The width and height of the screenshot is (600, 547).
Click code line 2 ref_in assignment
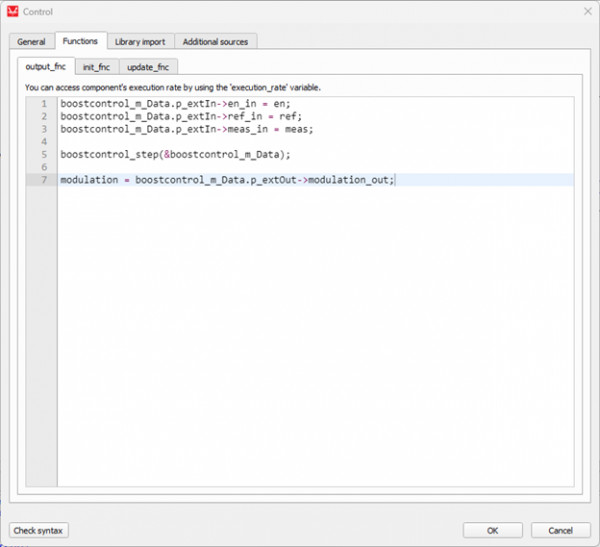[181, 116]
